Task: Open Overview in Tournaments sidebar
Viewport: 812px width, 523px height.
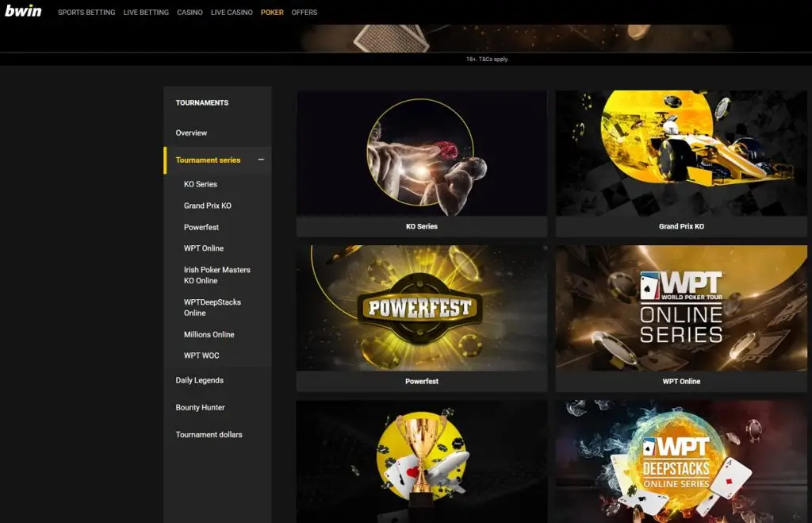Action: (x=191, y=133)
